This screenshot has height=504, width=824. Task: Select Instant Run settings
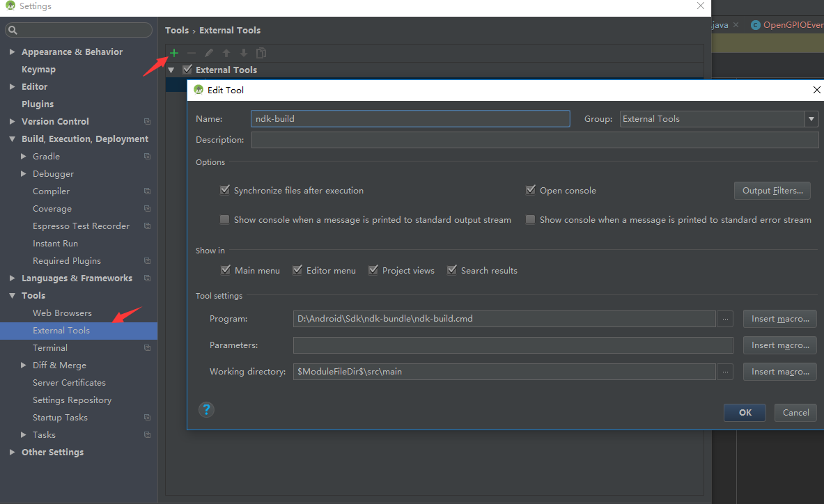[x=55, y=244]
